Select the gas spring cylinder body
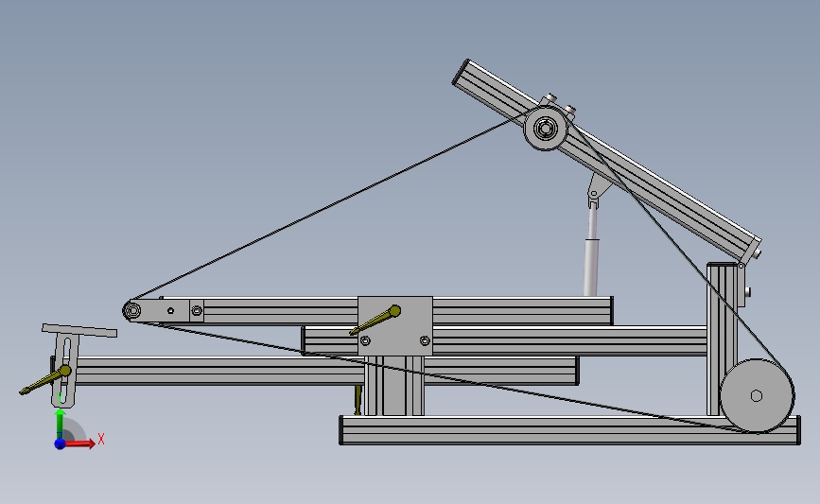 (591, 267)
